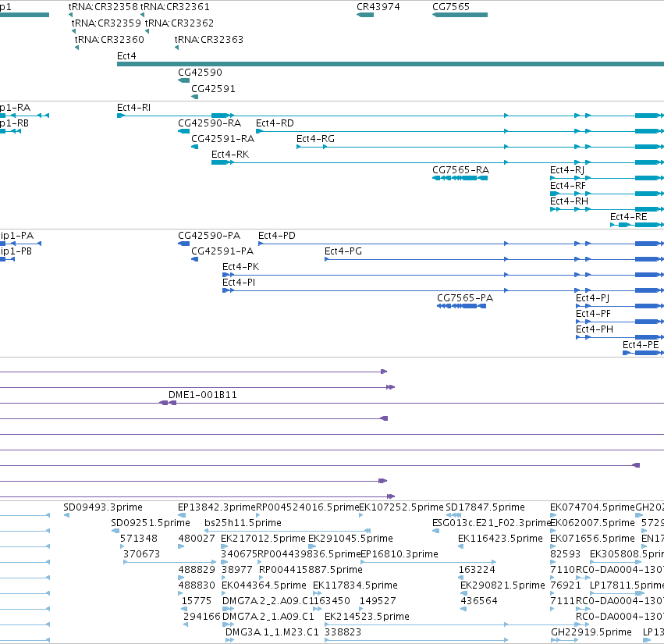Click the CG7565 gene bar

tap(460, 15)
